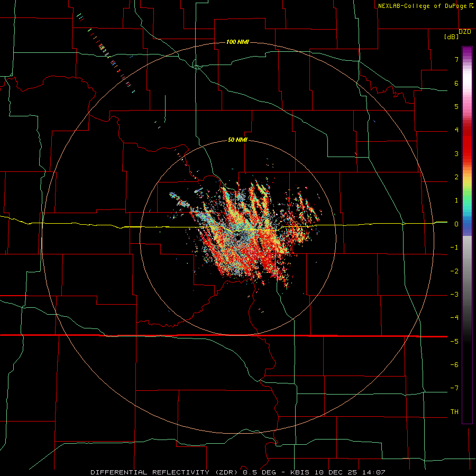Click the -5 value on the color scale
This screenshot has width=476, height=476.
tap(454, 341)
